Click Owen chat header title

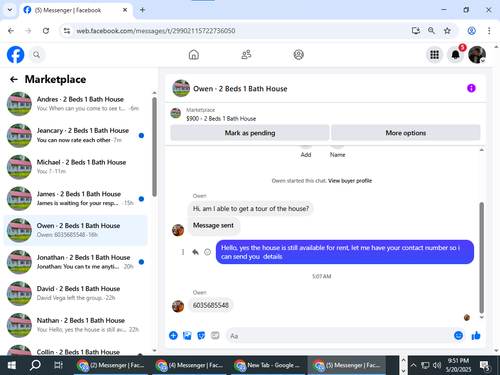tap(240, 89)
